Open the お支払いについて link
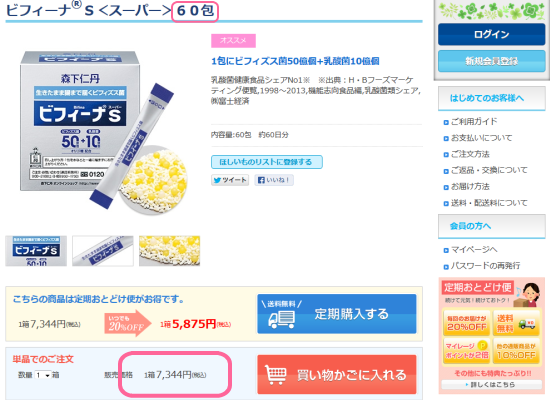This screenshot has height=400, width=550. click(481, 138)
